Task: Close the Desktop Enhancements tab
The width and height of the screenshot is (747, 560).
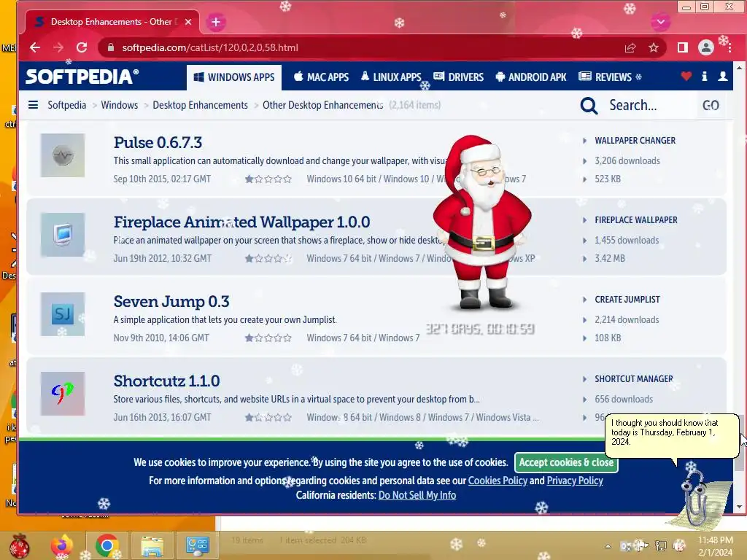Action: pyautogui.click(x=188, y=22)
